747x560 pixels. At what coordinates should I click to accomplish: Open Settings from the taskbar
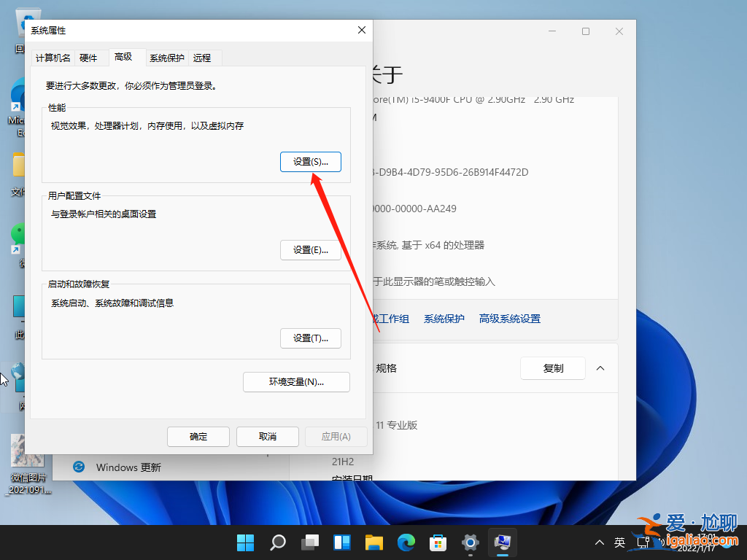470,542
